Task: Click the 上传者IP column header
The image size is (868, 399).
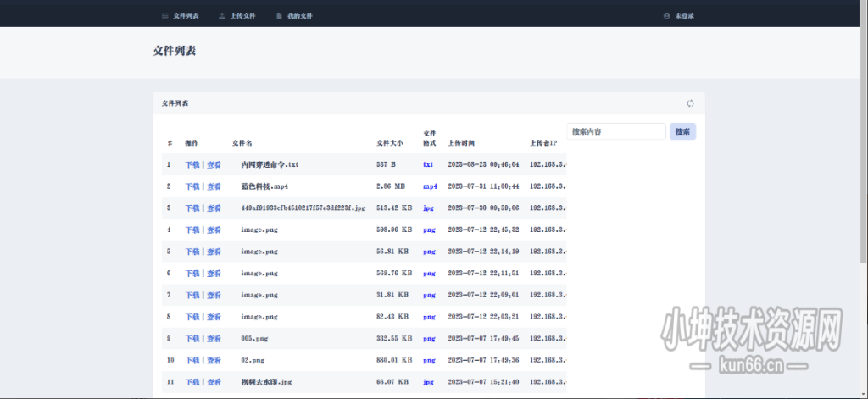Action: tap(543, 143)
